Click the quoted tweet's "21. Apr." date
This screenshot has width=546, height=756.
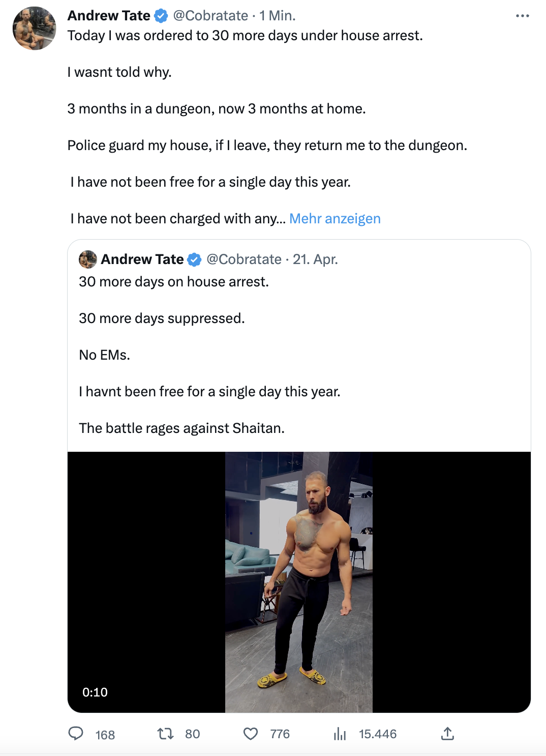(x=315, y=259)
